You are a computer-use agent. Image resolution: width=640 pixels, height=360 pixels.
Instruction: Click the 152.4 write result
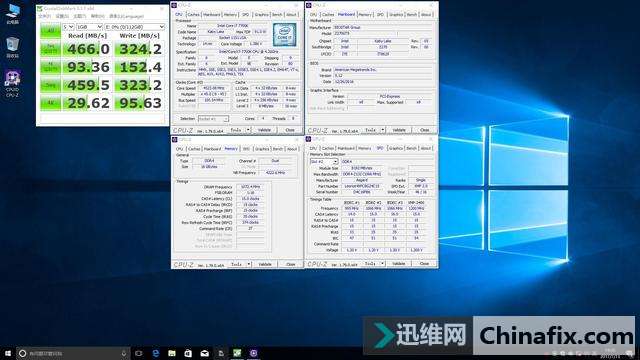pos(140,67)
